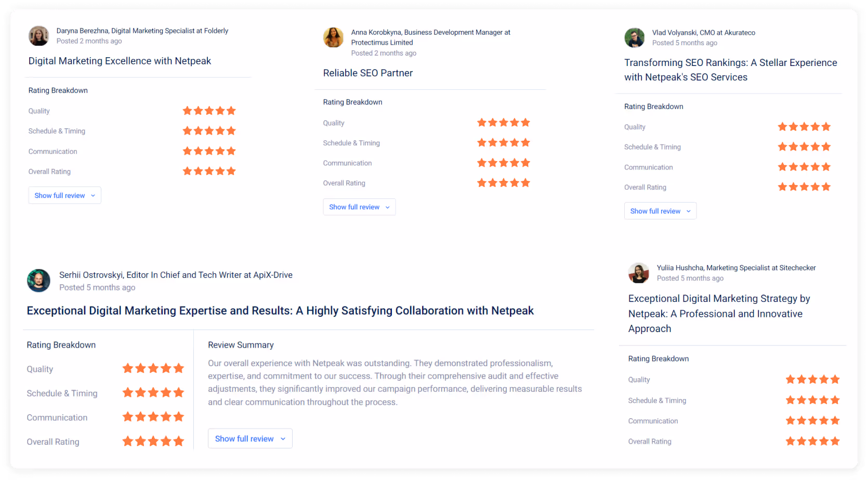Open "Digital Marketing Excellence with Netpeak" review title
This screenshot has height=480, width=868.
click(x=120, y=61)
